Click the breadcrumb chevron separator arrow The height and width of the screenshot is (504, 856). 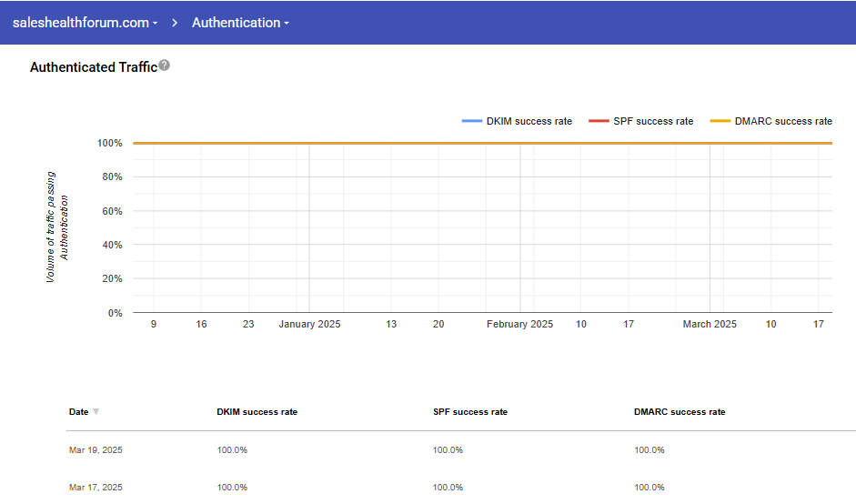(x=174, y=23)
